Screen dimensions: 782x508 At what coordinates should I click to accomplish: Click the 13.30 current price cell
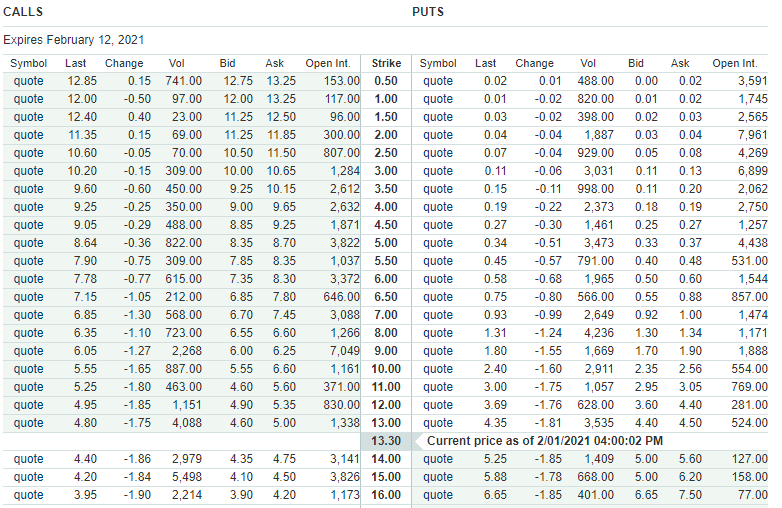[386, 441]
